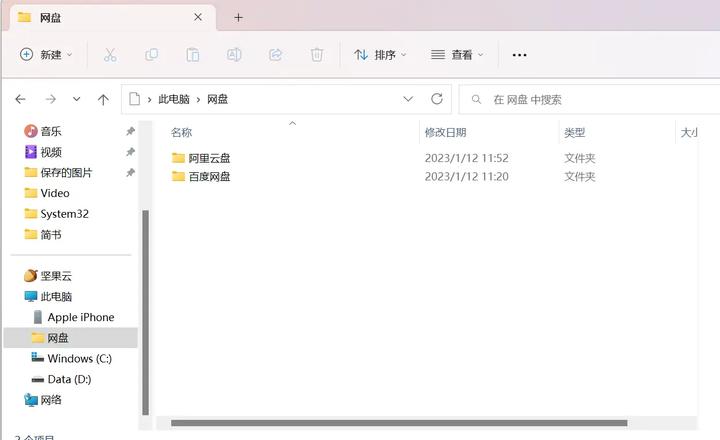Click the pin icon next to 保存的图片

(130, 173)
